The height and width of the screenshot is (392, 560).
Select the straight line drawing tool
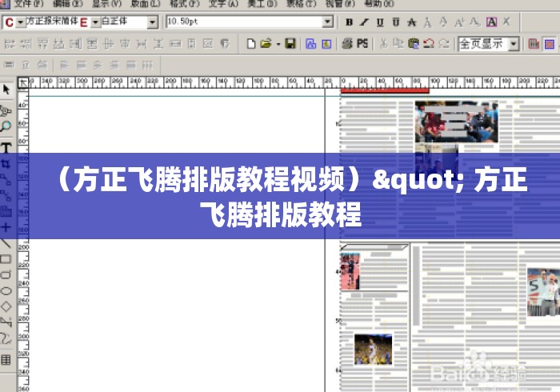tap(6, 243)
